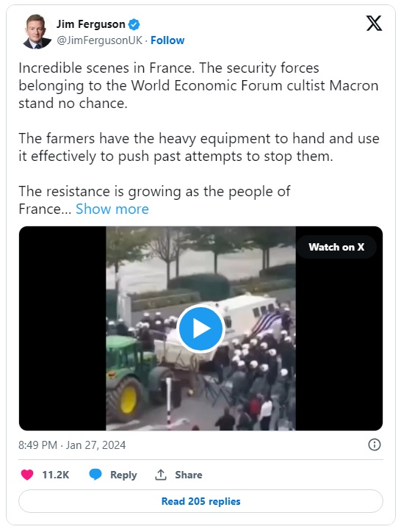Image resolution: width=401 pixels, height=532 pixels.
Task: Click the X logo icon
Action: (374, 24)
